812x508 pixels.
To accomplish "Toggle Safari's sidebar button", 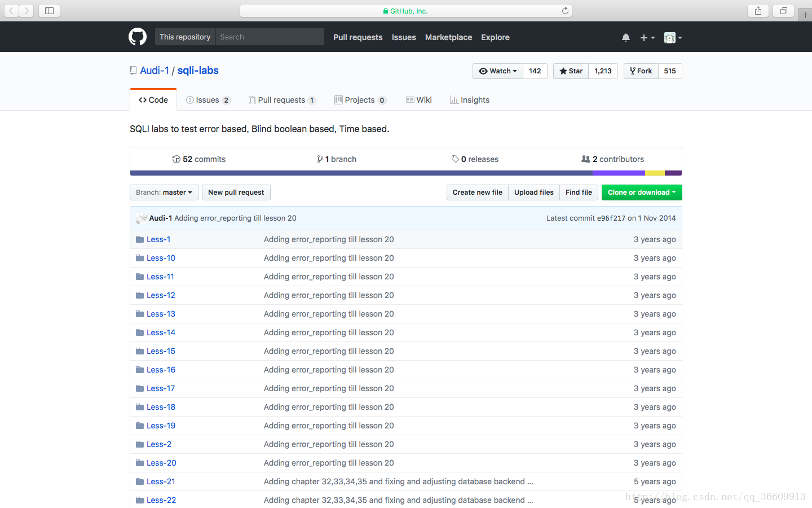I will [x=49, y=11].
